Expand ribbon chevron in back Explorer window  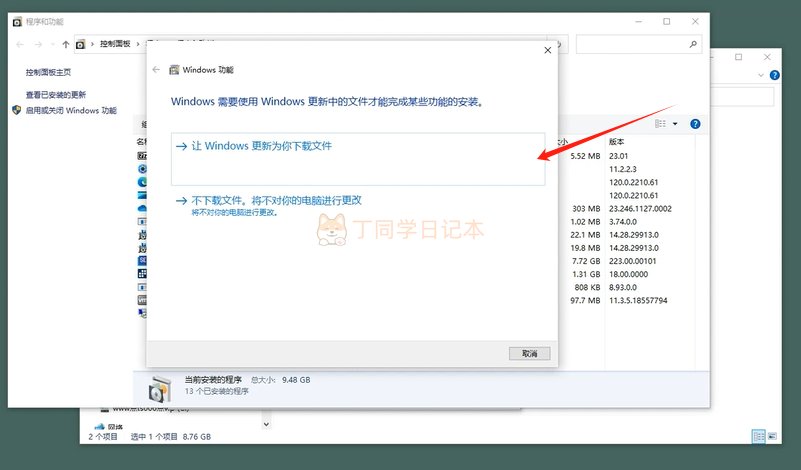click(761, 75)
